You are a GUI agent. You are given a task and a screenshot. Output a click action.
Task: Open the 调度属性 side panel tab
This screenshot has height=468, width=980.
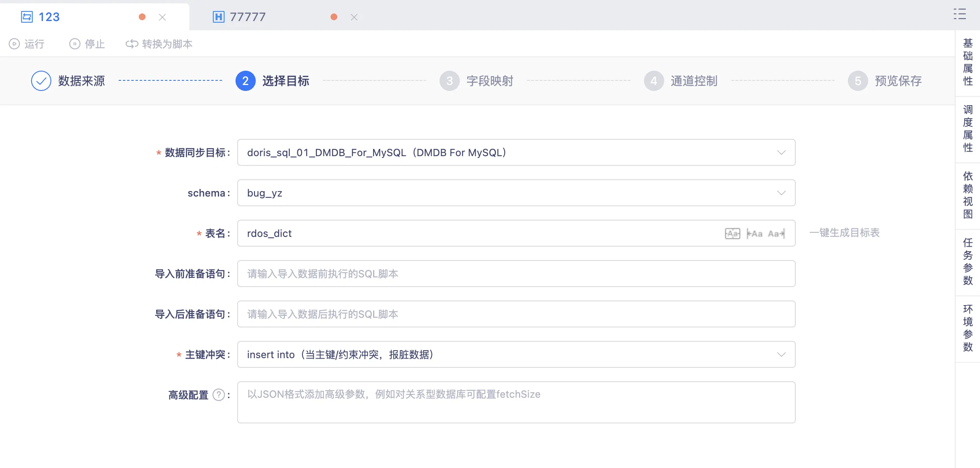968,129
